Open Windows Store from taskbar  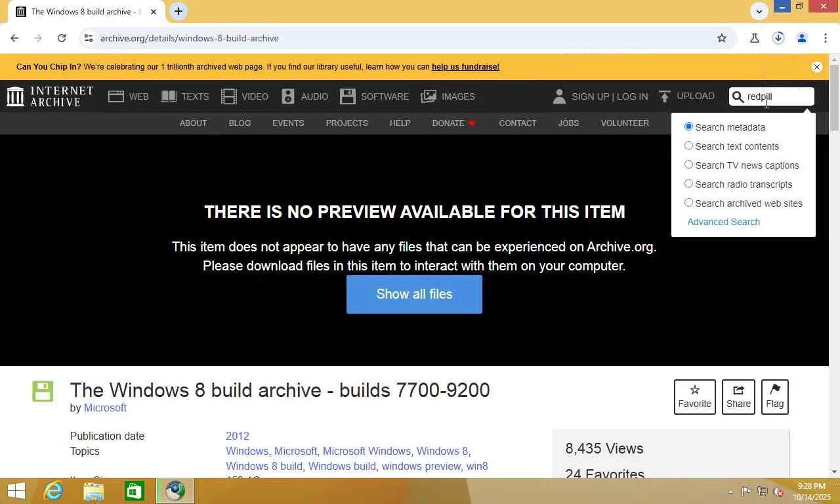[x=135, y=491]
